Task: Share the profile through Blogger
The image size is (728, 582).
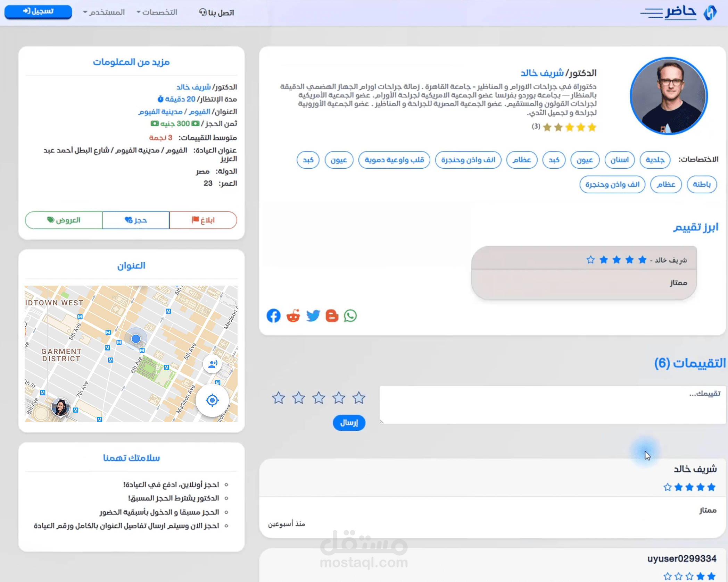Action: click(332, 316)
